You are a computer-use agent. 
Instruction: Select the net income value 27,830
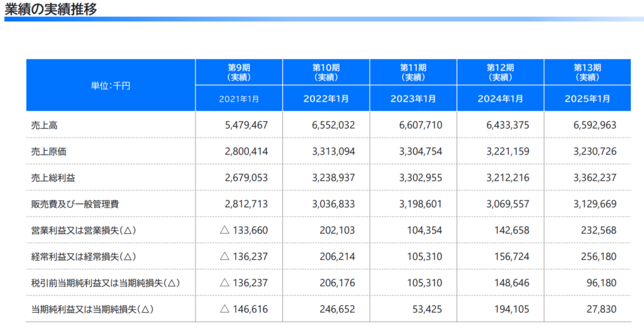pos(599,309)
